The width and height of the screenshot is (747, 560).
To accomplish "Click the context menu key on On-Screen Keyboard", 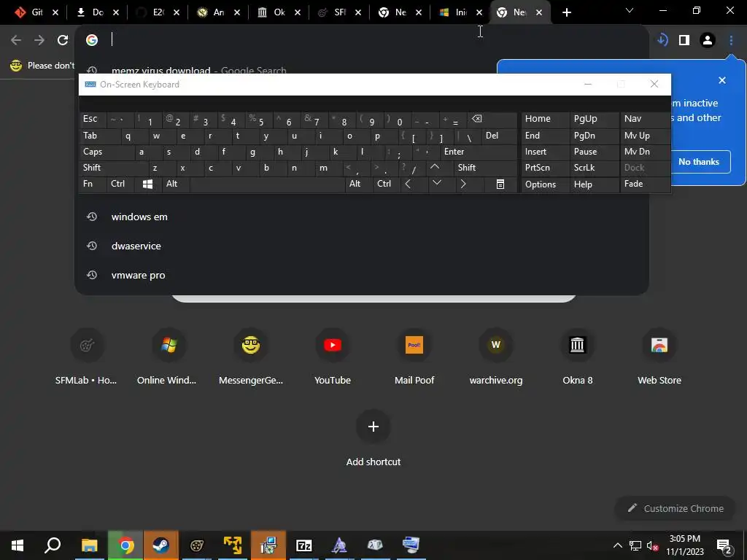I will (x=500, y=184).
